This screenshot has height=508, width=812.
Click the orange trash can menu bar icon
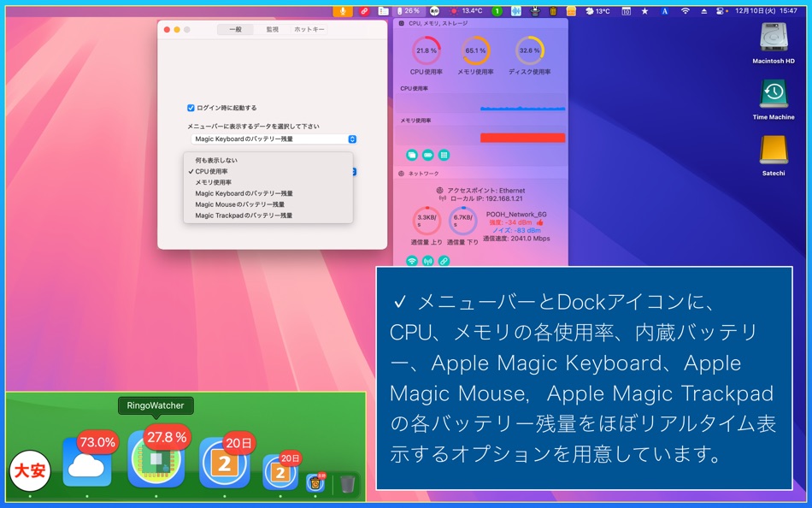553,11
